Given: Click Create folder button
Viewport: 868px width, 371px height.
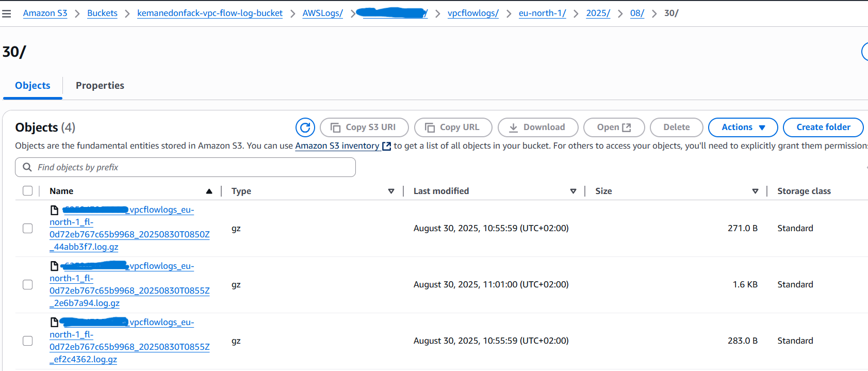Looking at the screenshot, I should (x=823, y=127).
